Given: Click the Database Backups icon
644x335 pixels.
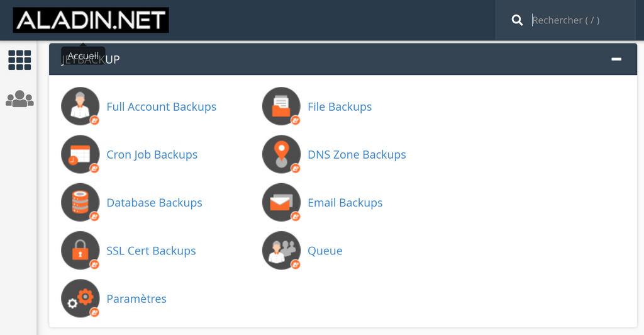Looking at the screenshot, I should [x=80, y=202].
